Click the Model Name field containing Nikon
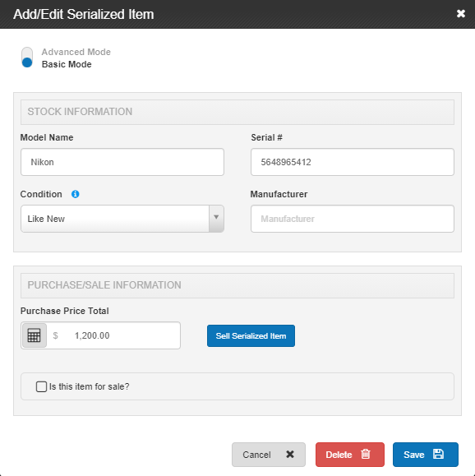 [x=122, y=162]
